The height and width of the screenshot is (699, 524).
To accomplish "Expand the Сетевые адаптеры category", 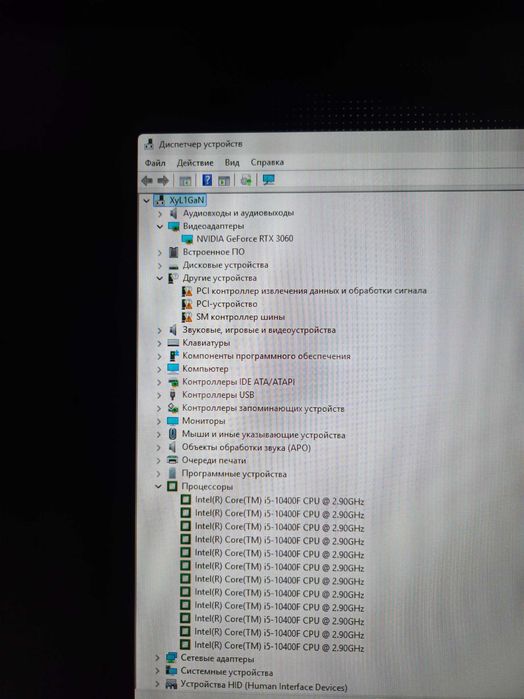I will pyautogui.click(x=157, y=658).
